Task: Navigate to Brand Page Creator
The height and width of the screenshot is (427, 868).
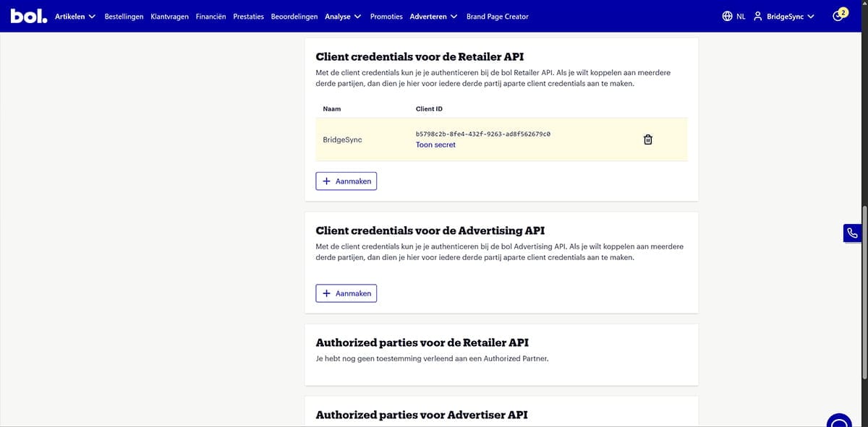Action: [x=497, y=15]
